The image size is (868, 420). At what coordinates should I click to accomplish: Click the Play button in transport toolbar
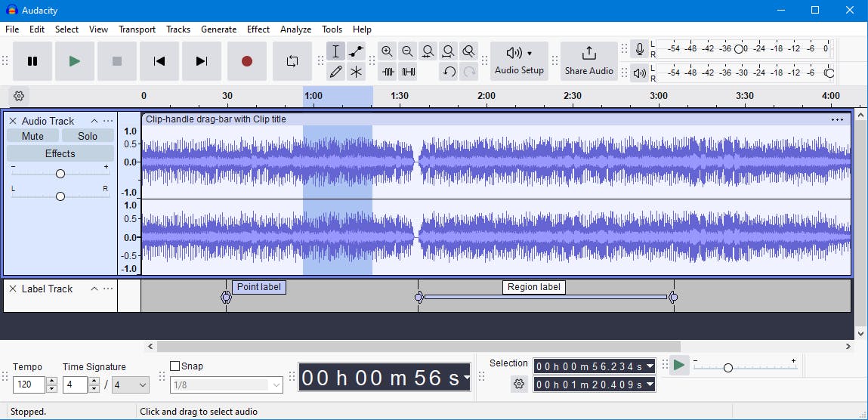coord(74,61)
